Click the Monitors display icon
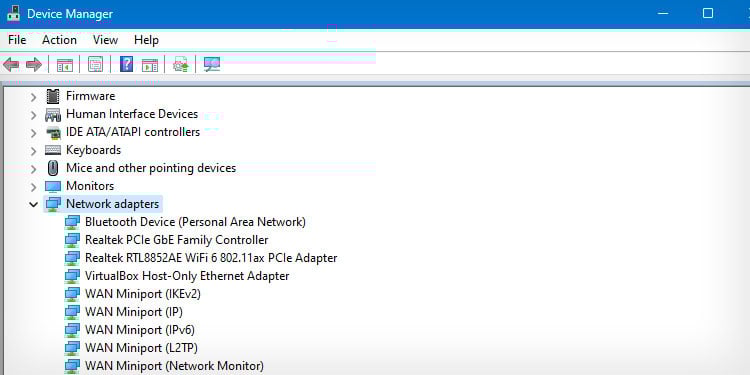Viewport: 750px width, 375px height. pos(53,186)
